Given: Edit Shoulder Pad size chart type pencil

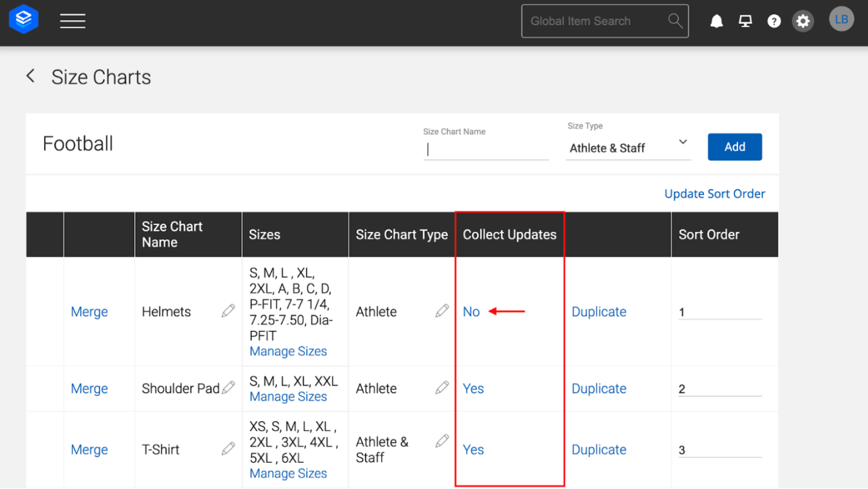Looking at the screenshot, I should point(442,387).
